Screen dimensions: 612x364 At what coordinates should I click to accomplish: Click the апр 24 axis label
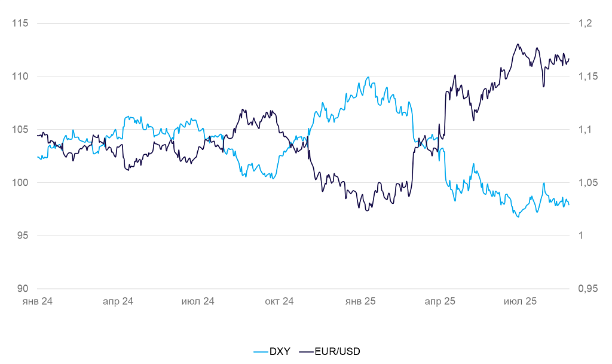coord(118,301)
